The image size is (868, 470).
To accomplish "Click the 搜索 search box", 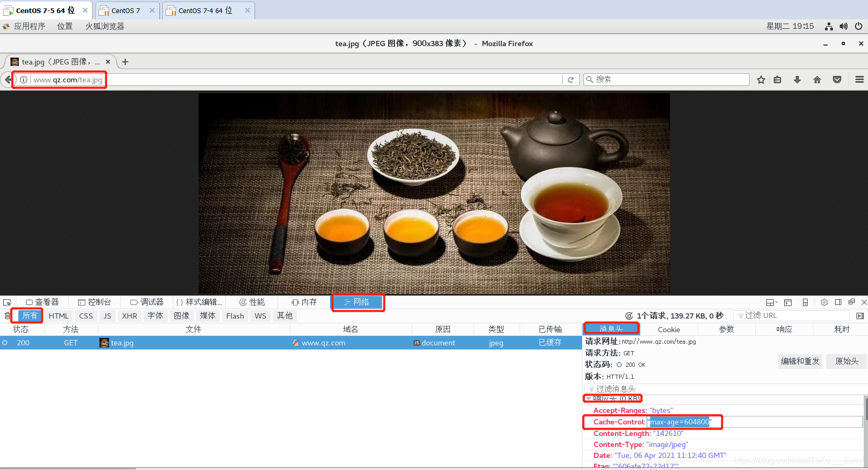I will (x=666, y=80).
